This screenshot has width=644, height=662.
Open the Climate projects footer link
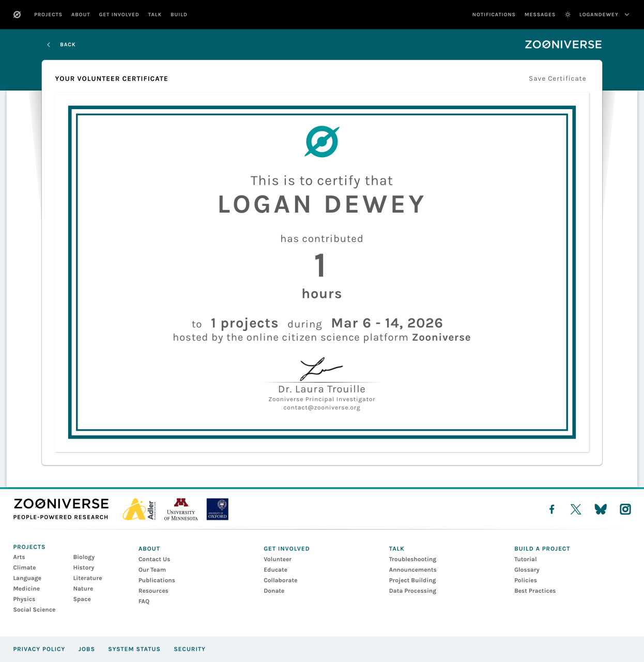click(24, 567)
